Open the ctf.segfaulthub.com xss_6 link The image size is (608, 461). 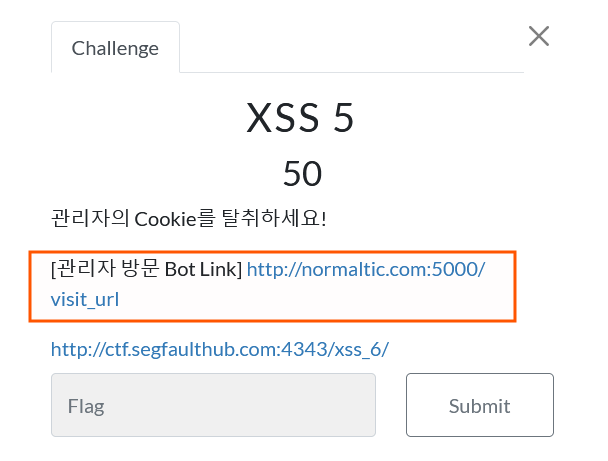point(220,349)
